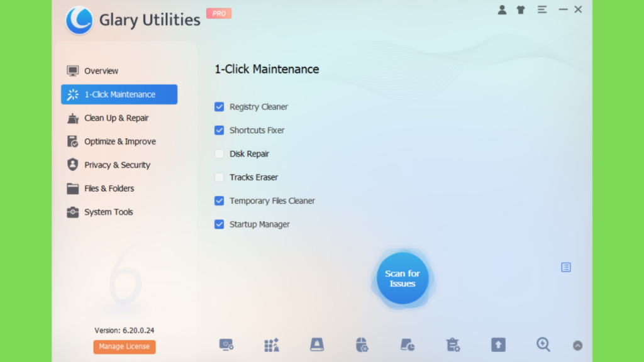Uncheck the Registry Cleaner checkbox

[219, 107]
